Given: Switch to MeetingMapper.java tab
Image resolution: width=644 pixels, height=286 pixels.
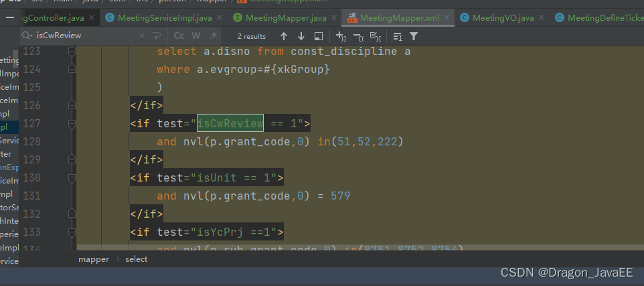Looking at the screenshot, I should (286, 17).
